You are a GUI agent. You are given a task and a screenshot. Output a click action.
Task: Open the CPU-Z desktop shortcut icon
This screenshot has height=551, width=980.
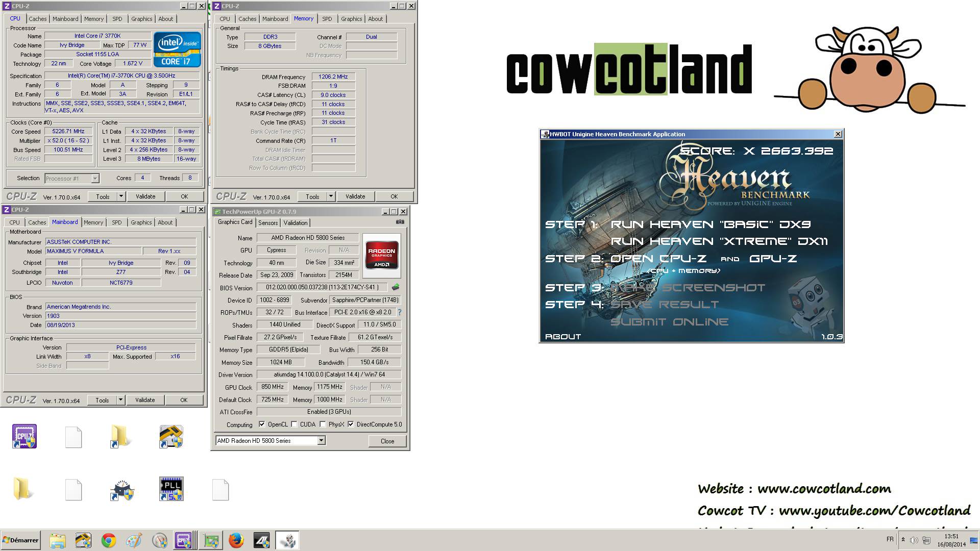tap(24, 436)
